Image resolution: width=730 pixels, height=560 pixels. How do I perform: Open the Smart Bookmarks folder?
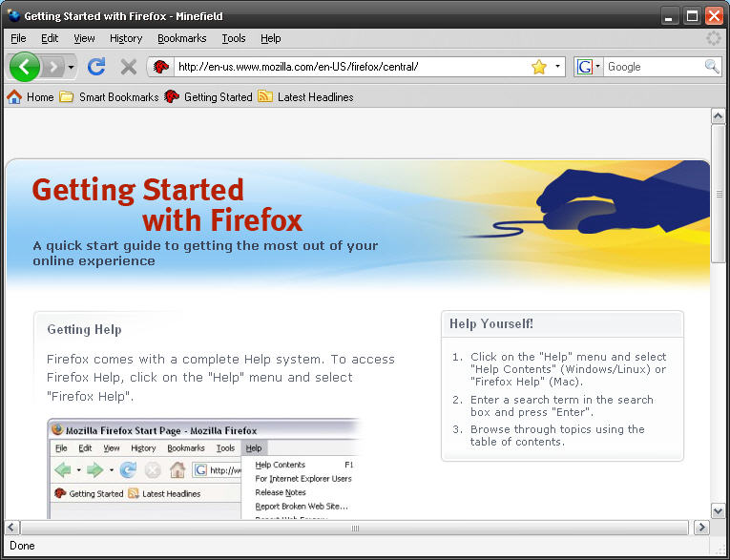tap(109, 97)
